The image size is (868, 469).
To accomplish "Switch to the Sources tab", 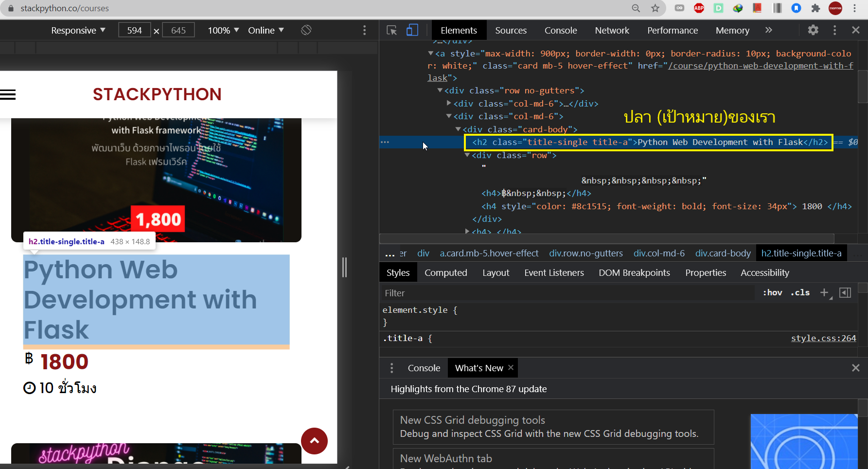I will click(511, 30).
